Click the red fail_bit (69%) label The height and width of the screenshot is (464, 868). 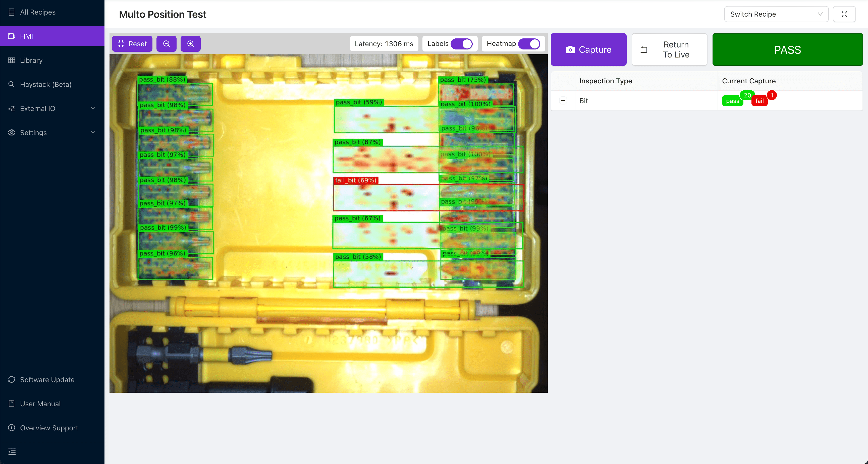click(355, 180)
